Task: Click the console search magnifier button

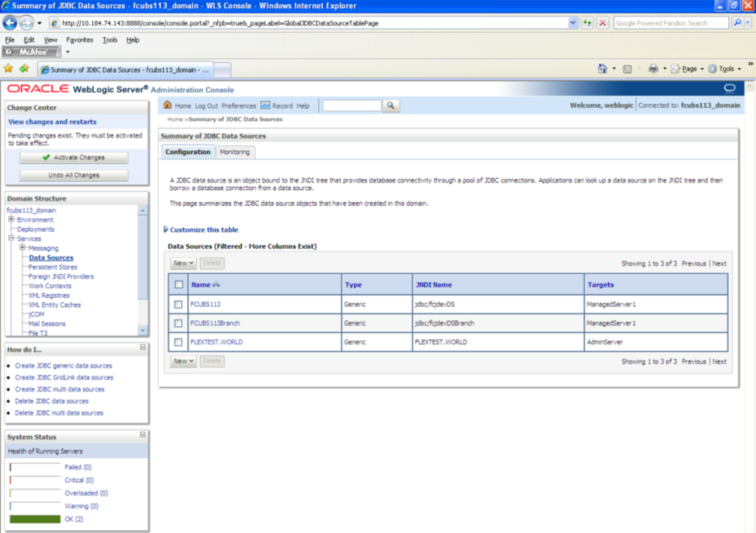Action: coord(391,105)
